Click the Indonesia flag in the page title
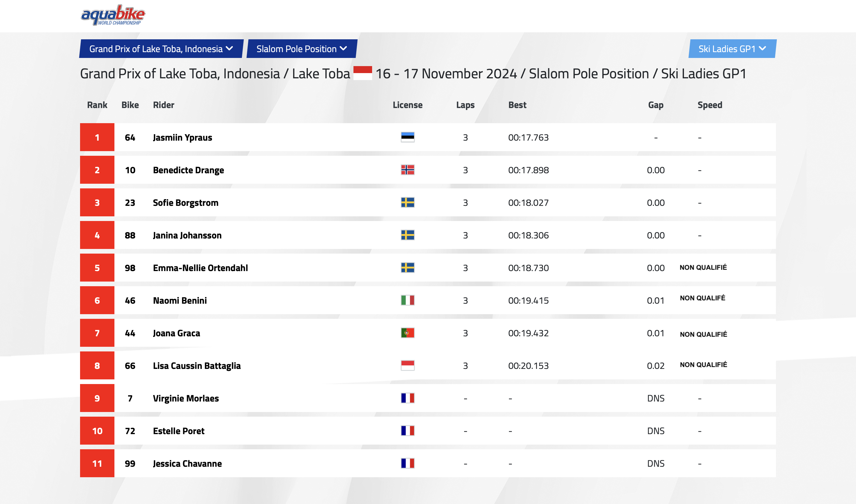The width and height of the screenshot is (856, 504). click(x=362, y=73)
